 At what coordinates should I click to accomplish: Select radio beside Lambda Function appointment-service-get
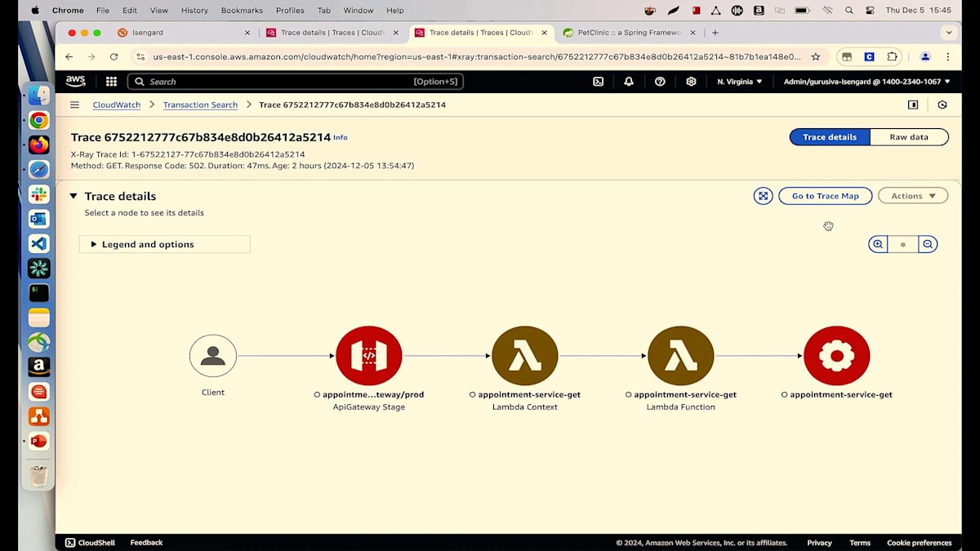pos(629,395)
